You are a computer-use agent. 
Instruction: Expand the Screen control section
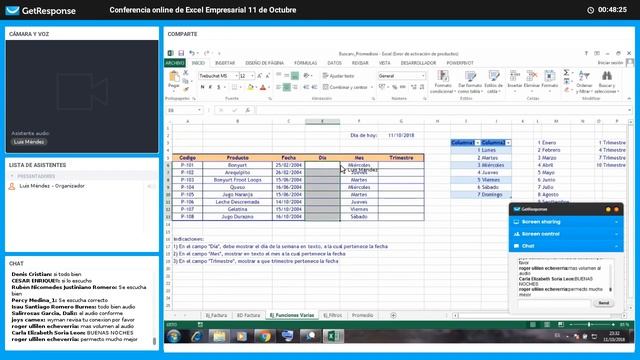tap(566, 234)
